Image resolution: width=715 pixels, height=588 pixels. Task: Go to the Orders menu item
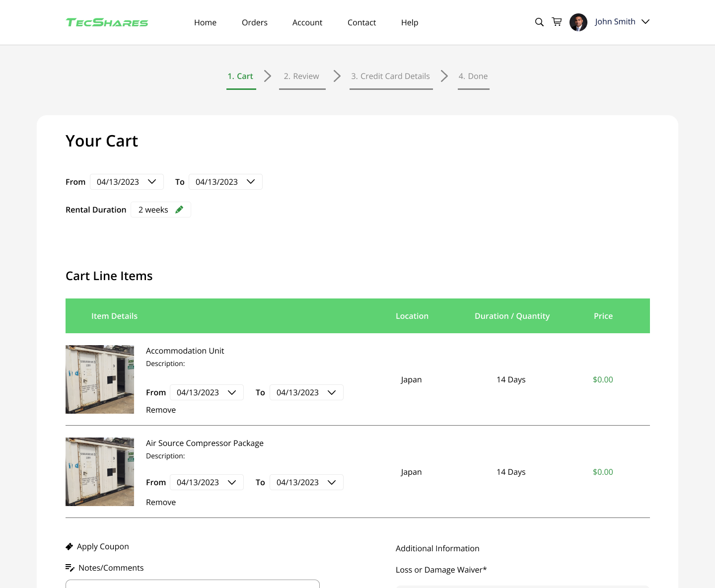(254, 22)
